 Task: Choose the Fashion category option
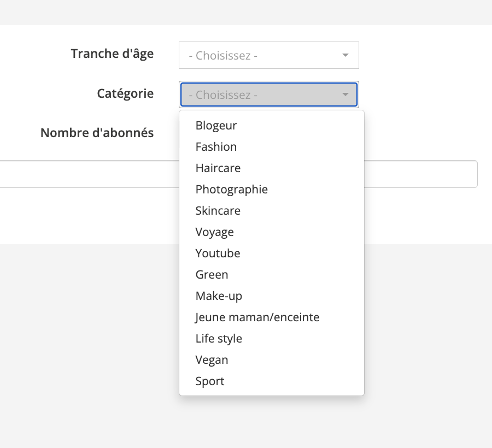point(216,147)
